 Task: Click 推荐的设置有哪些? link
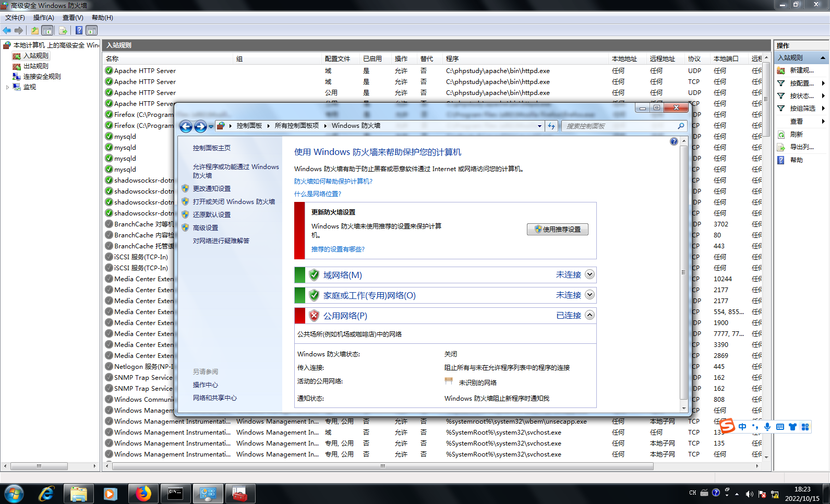[338, 249]
